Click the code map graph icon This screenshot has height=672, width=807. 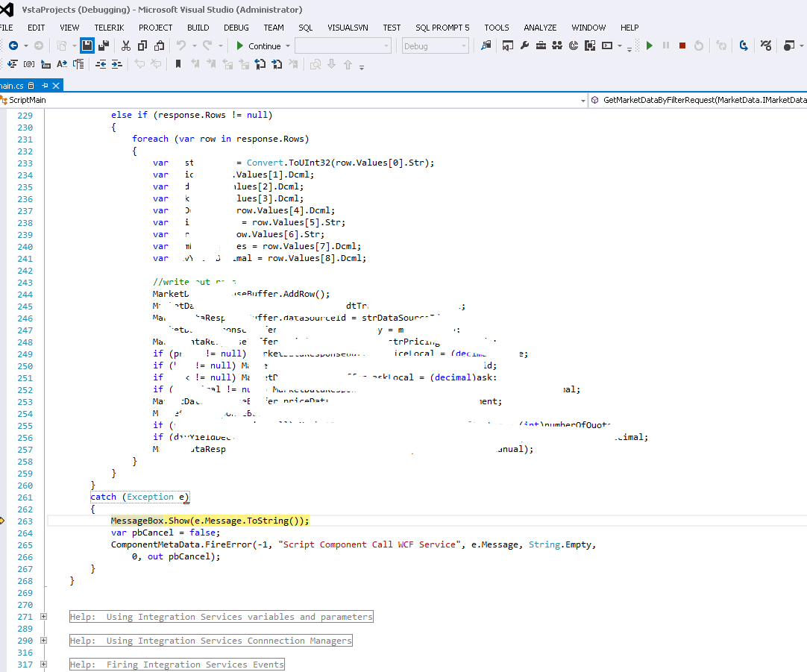[766, 45]
